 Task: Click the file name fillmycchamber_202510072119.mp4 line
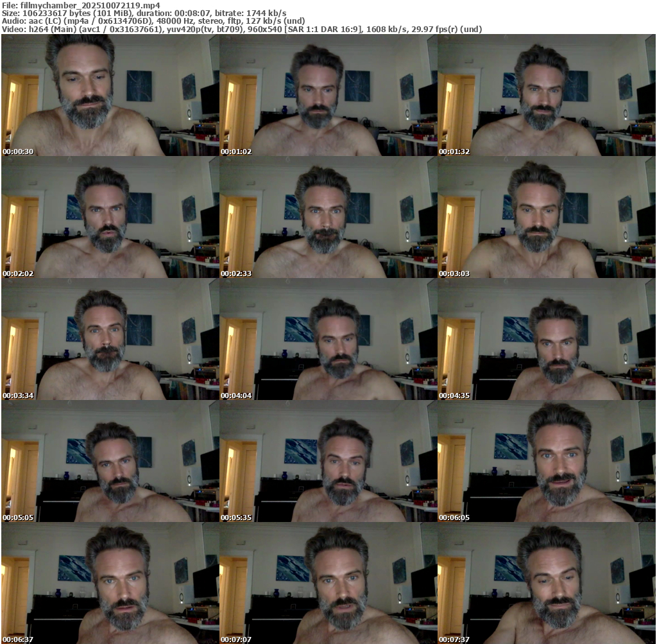[x=81, y=5]
